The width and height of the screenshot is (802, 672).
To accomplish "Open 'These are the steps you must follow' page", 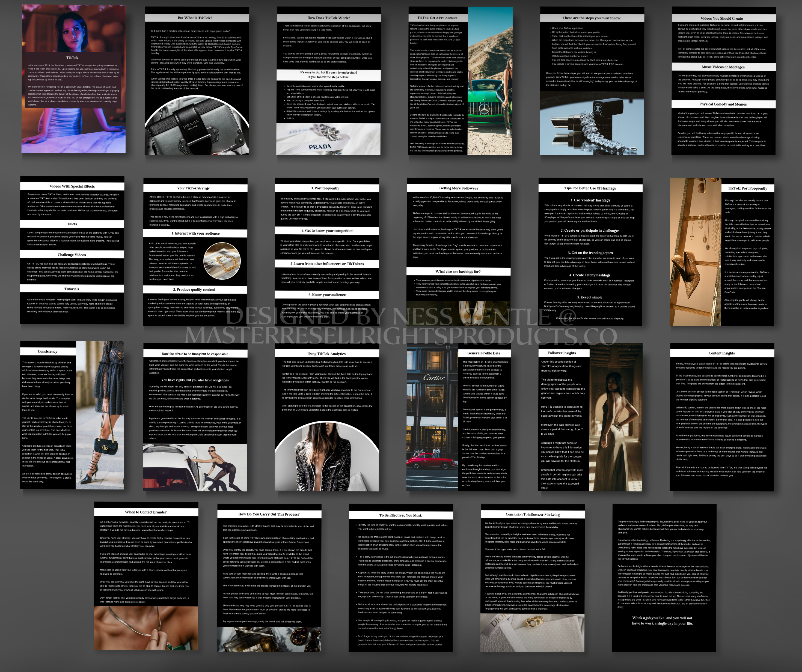I will (x=592, y=80).
